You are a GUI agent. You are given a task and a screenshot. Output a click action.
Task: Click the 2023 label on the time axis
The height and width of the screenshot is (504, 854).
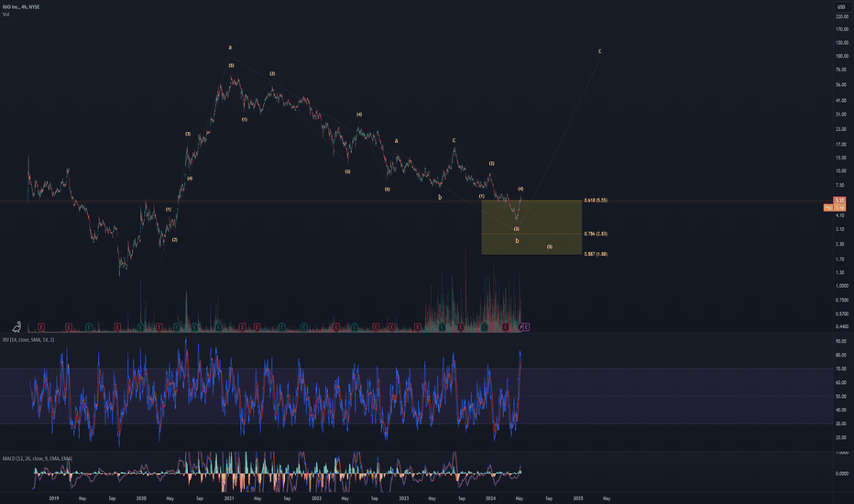click(403, 498)
